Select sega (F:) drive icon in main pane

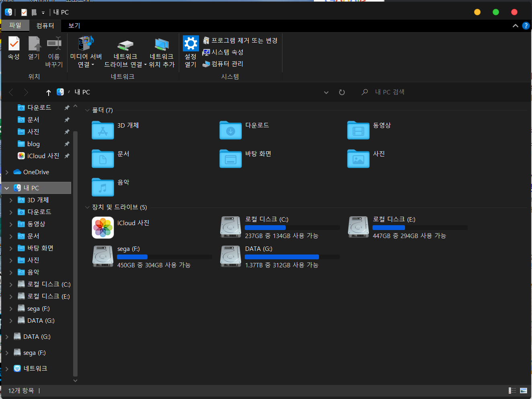pyautogui.click(x=103, y=256)
